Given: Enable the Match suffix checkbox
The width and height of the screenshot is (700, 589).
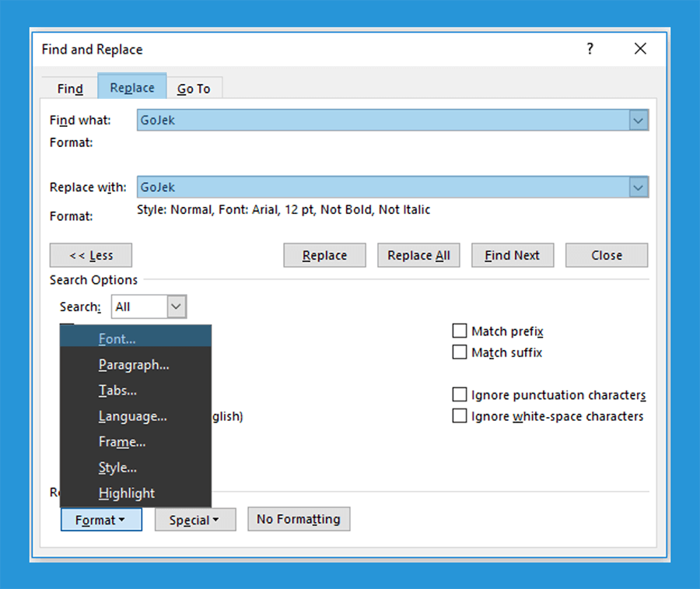Looking at the screenshot, I should pyautogui.click(x=460, y=352).
